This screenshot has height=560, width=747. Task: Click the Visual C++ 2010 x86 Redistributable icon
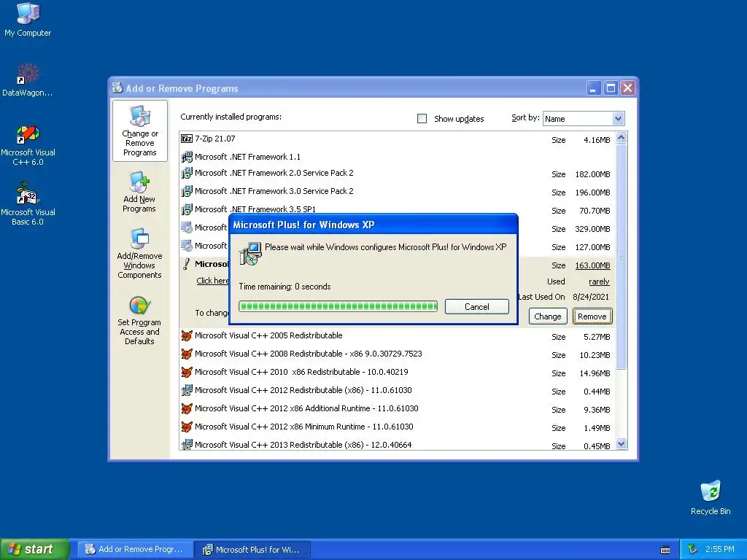coord(187,372)
